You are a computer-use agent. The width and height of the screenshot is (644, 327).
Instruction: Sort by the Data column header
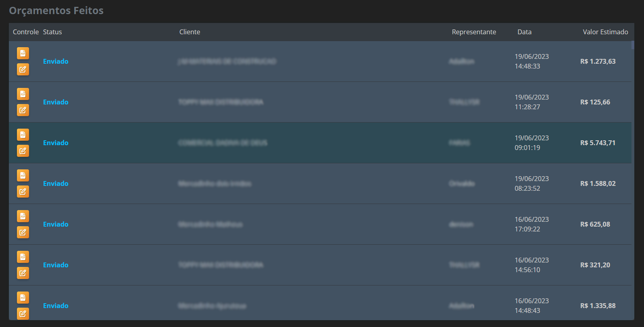click(524, 32)
